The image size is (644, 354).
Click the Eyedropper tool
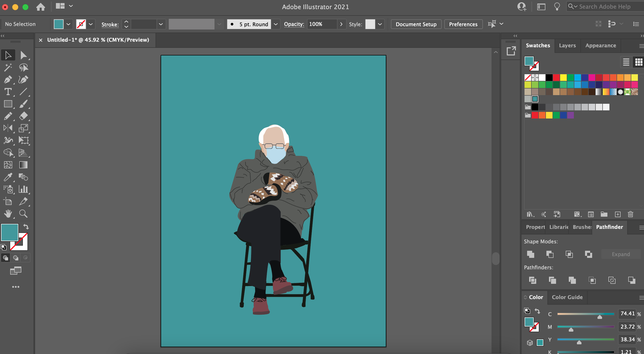click(x=8, y=176)
